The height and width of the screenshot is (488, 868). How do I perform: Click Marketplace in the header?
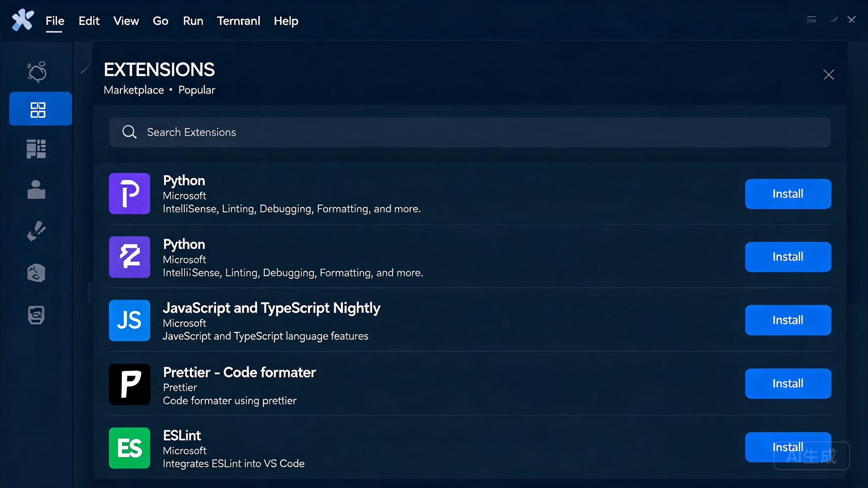pos(134,90)
